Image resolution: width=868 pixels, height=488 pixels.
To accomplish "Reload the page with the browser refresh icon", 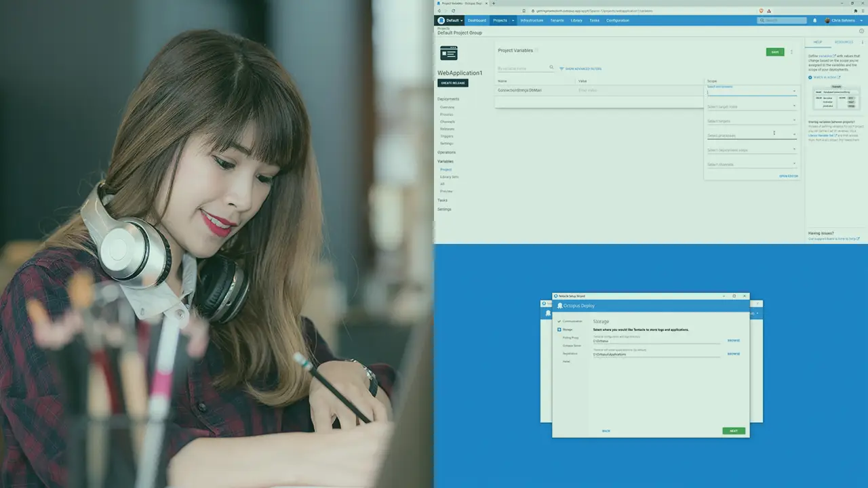I will point(454,11).
